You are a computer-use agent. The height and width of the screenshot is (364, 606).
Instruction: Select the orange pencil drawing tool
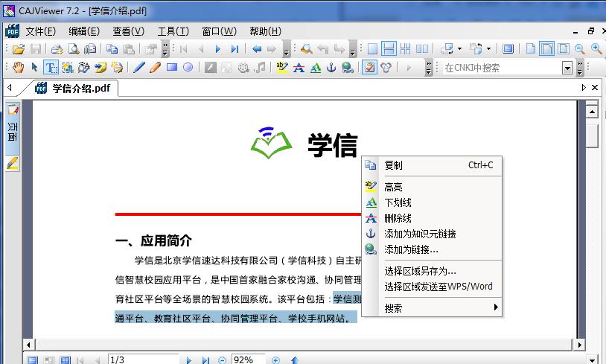click(x=155, y=68)
